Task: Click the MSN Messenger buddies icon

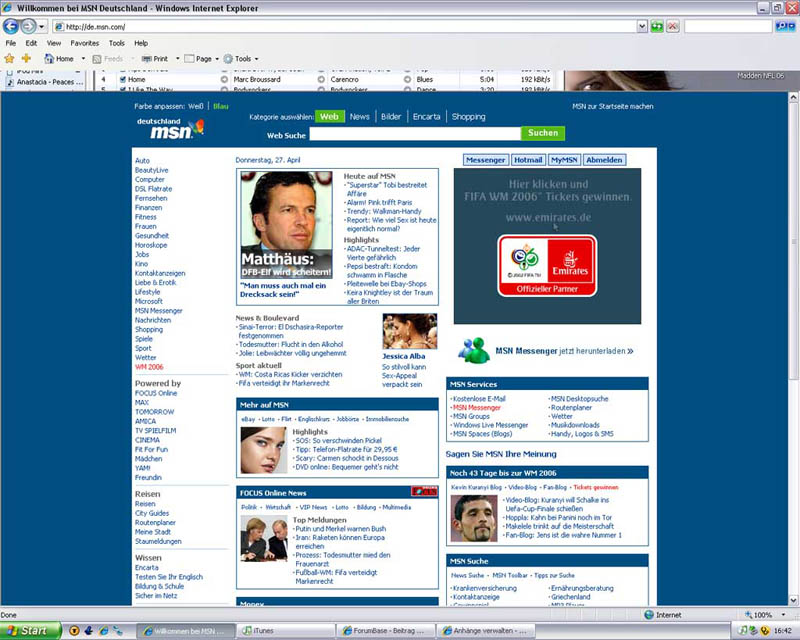Action: click(474, 351)
